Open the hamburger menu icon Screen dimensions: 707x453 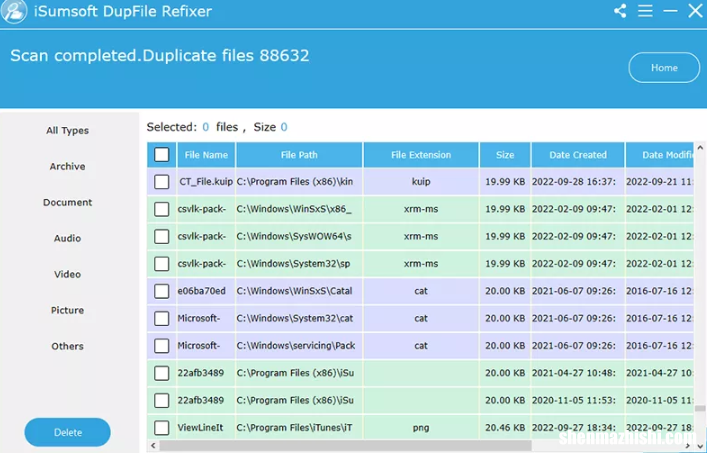coord(645,11)
